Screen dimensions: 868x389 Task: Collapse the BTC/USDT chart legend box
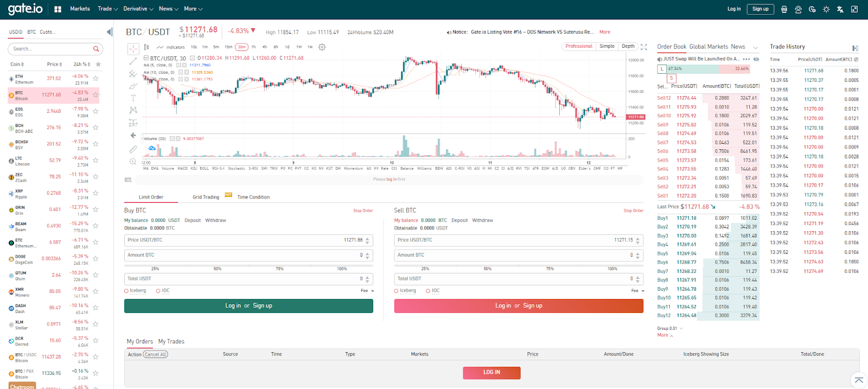coord(146,58)
